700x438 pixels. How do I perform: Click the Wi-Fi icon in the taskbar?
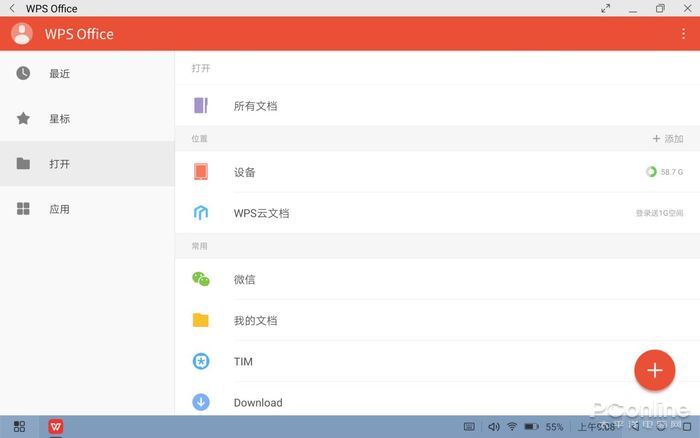[512, 427]
